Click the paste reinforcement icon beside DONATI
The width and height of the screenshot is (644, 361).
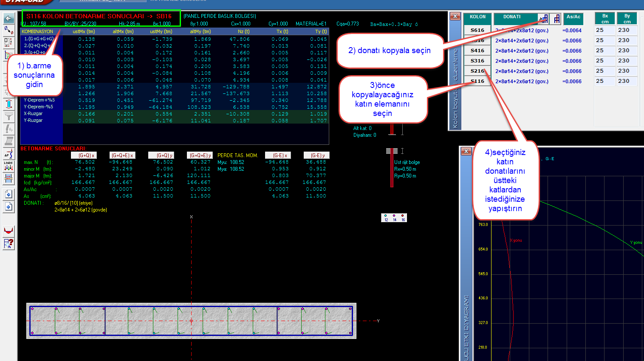tap(556, 19)
